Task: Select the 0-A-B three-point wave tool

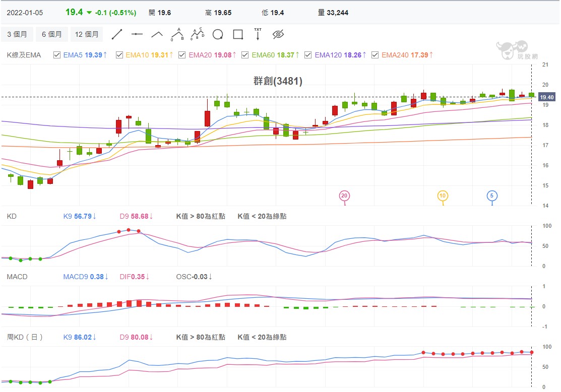Action: pos(177,34)
